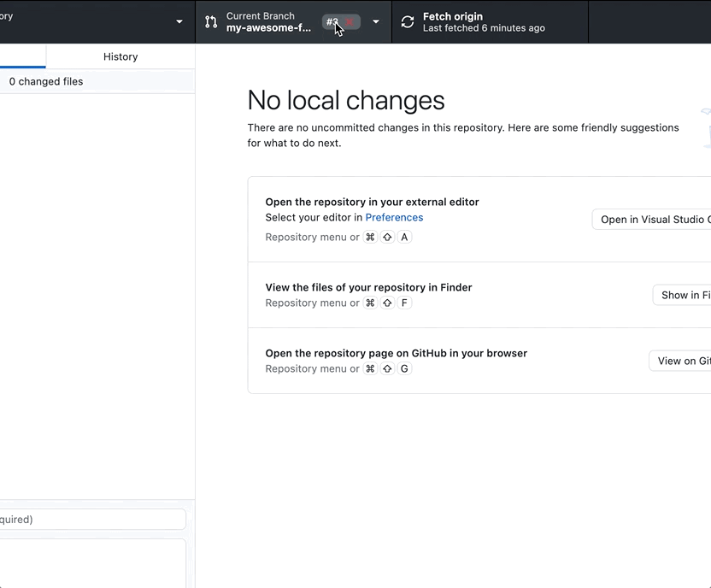Click the Show in Finder button
The width and height of the screenshot is (711, 588).
[x=683, y=295]
